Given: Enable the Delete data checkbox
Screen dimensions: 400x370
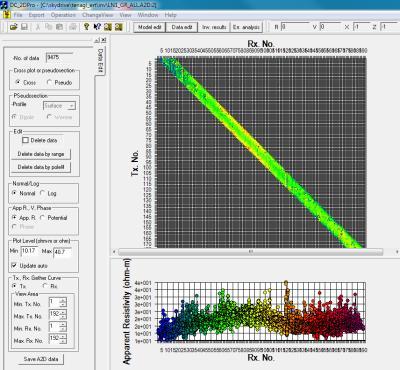Looking at the screenshot, I should click(25, 140).
